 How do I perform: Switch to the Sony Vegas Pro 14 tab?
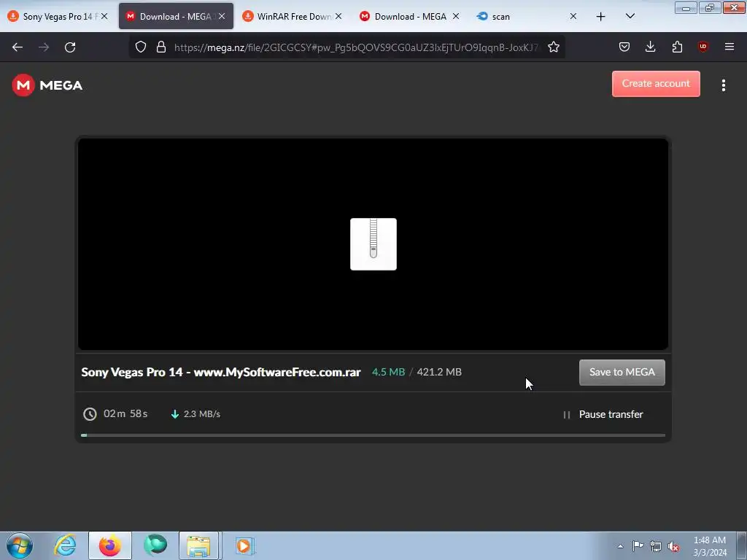tap(56, 16)
